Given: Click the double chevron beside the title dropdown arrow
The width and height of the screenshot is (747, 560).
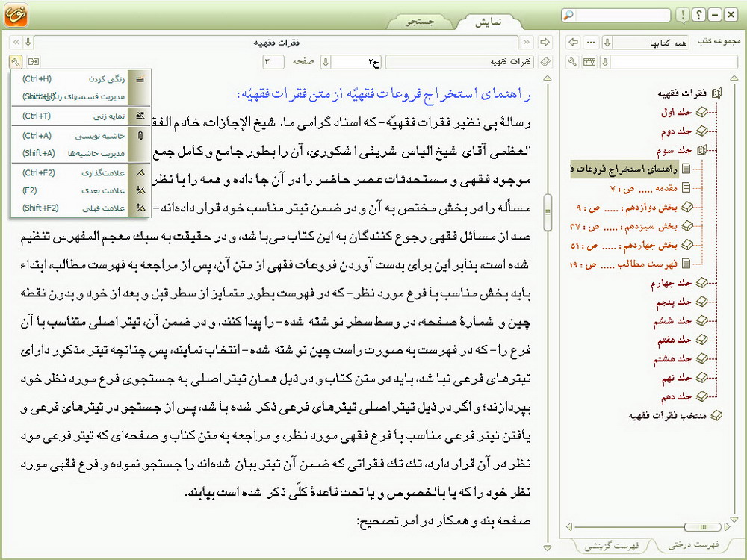Looking at the screenshot, I should (16, 42).
